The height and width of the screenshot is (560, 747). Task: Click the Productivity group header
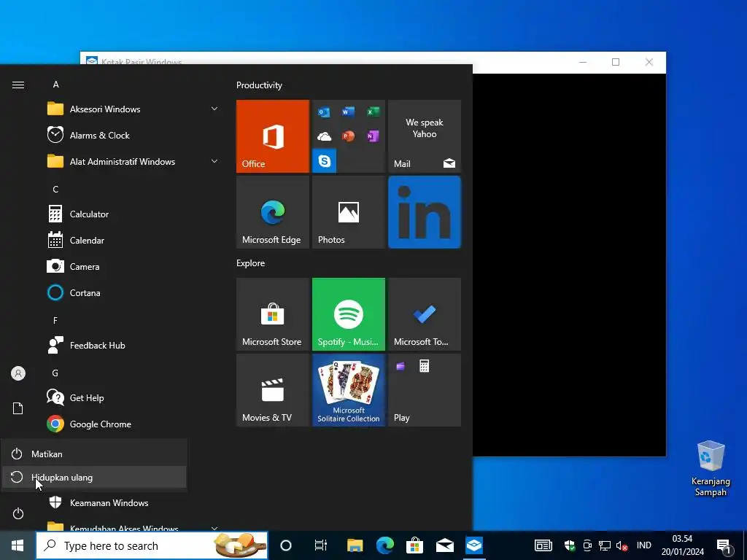click(259, 85)
